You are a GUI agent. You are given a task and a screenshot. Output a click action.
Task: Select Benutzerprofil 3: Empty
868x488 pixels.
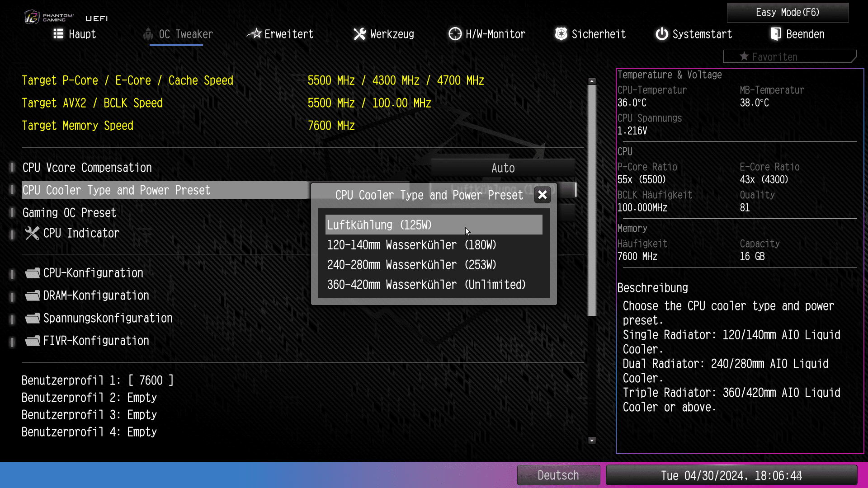click(89, 415)
